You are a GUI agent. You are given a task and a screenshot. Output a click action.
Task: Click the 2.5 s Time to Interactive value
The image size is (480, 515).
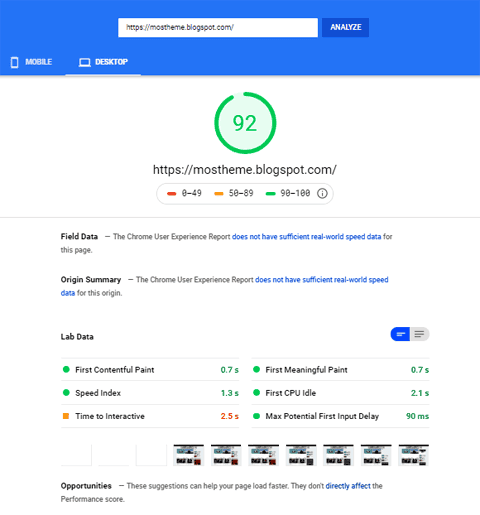[230, 416]
